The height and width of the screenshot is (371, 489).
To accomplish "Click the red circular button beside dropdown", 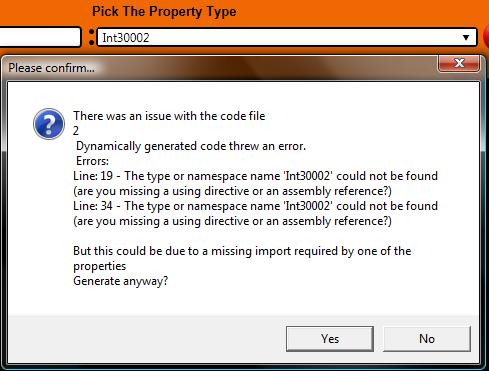I will 486,37.
